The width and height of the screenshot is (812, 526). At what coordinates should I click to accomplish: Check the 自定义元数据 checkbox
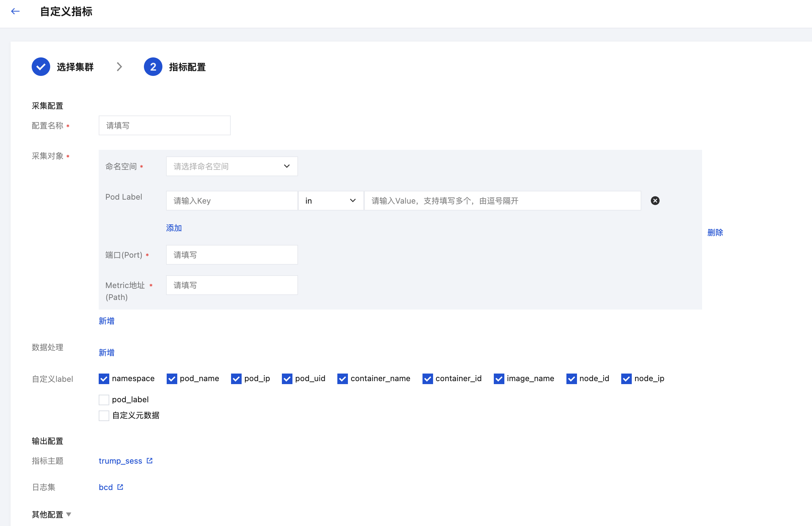coord(104,415)
